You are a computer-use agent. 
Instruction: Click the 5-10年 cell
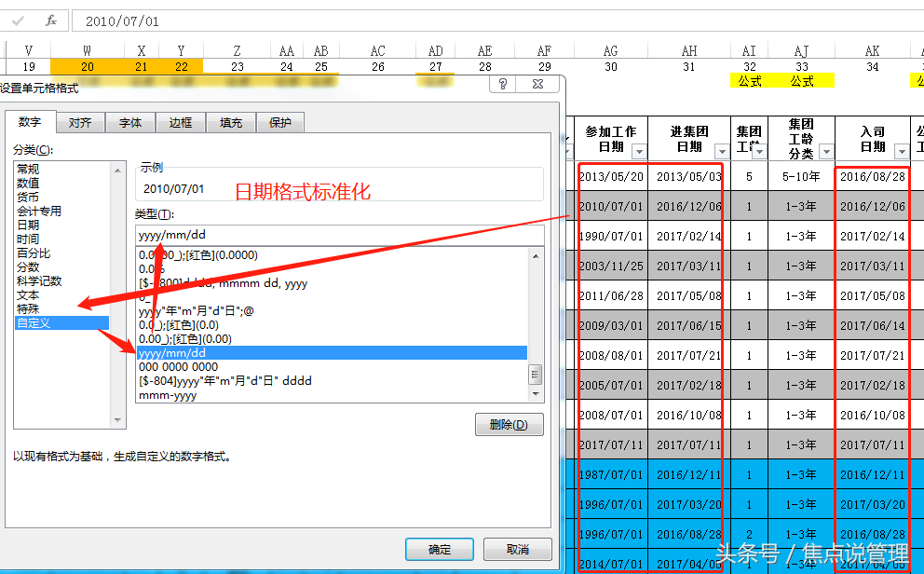pyautogui.click(x=801, y=177)
